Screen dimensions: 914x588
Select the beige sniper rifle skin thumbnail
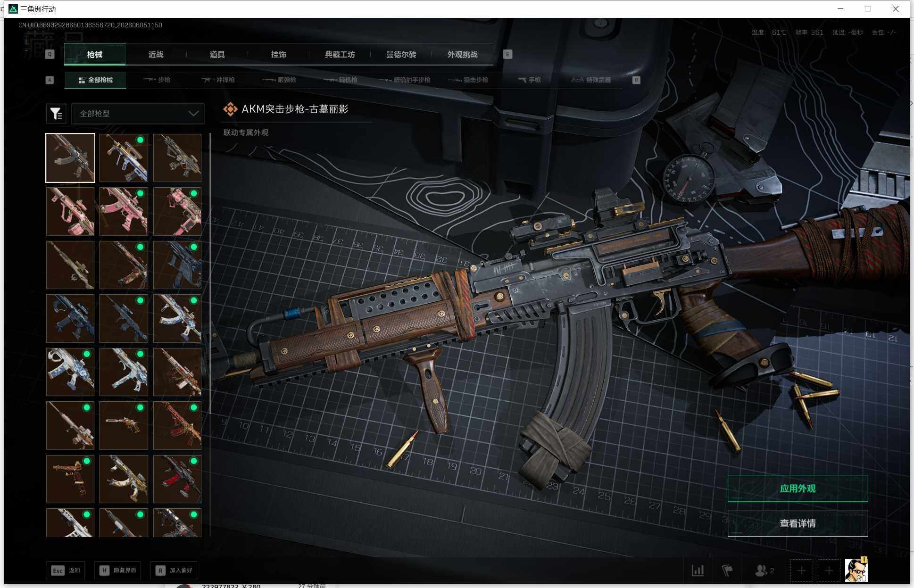point(70,265)
